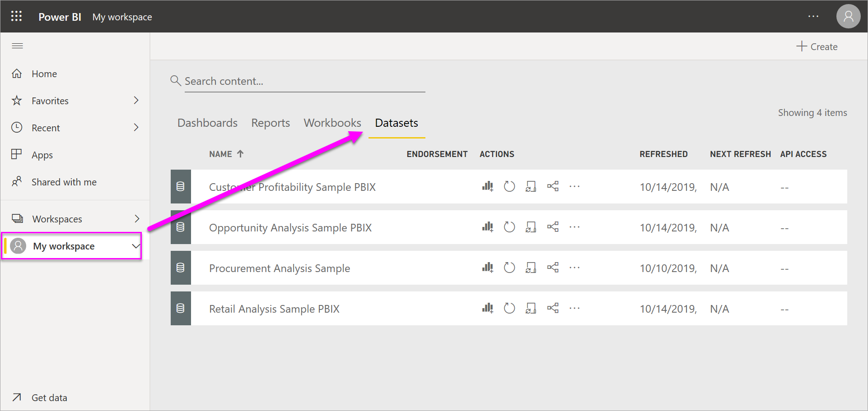Refresh Customer Profitability Sample PBIX dataset
This screenshot has width=868, height=411.
pos(509,186)
